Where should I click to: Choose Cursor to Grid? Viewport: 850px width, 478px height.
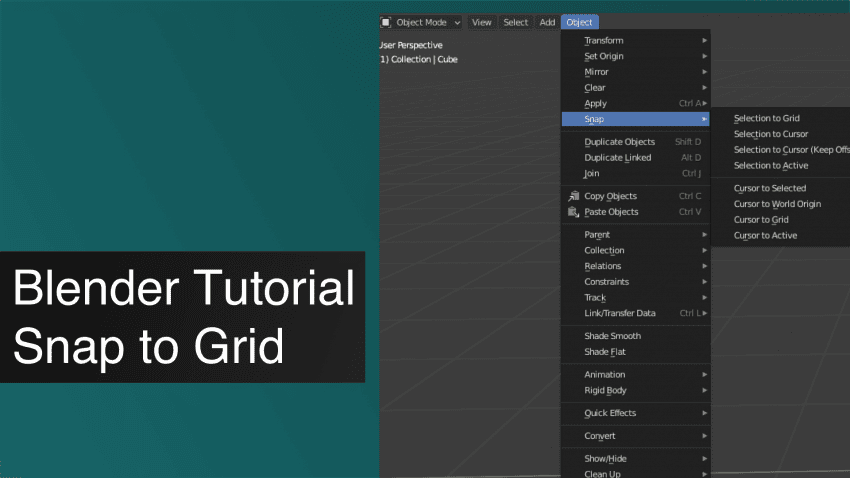781,219
